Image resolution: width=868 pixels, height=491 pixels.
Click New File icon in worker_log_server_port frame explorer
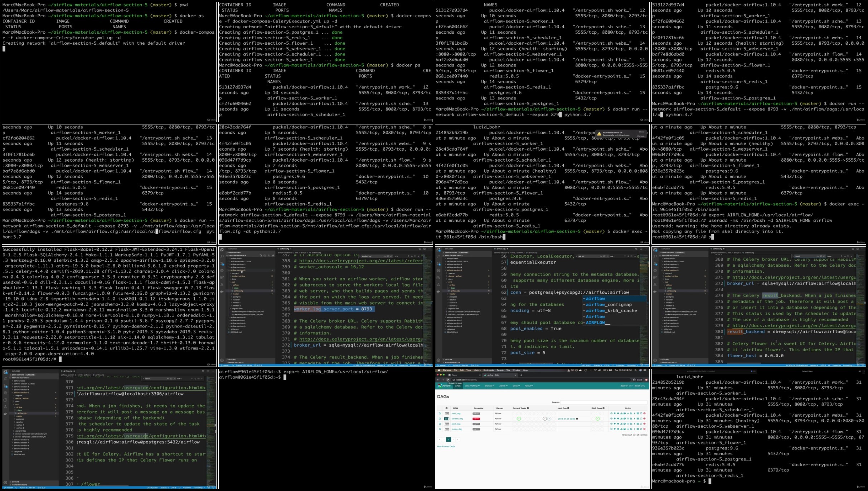[x=261, y=255]
